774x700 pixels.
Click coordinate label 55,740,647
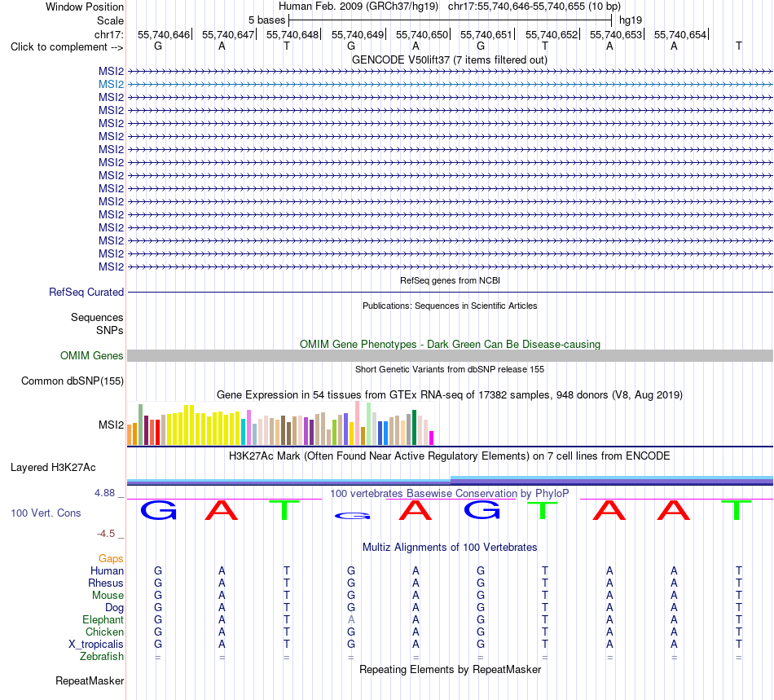tap(228, 34)
